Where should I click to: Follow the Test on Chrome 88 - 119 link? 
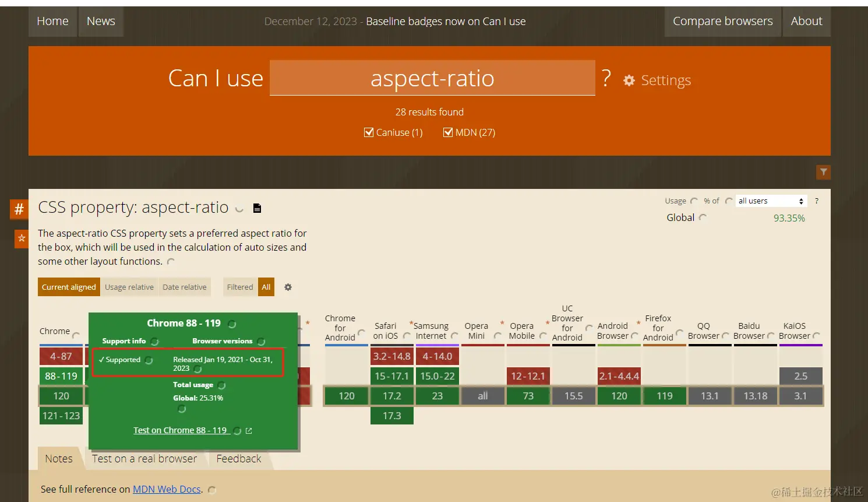180,430
